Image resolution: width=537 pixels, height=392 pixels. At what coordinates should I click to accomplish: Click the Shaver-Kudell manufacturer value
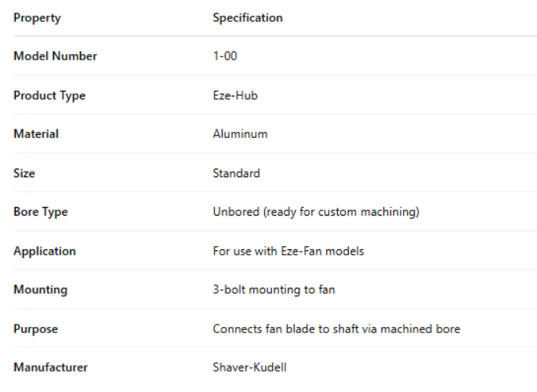coord(249,367)
